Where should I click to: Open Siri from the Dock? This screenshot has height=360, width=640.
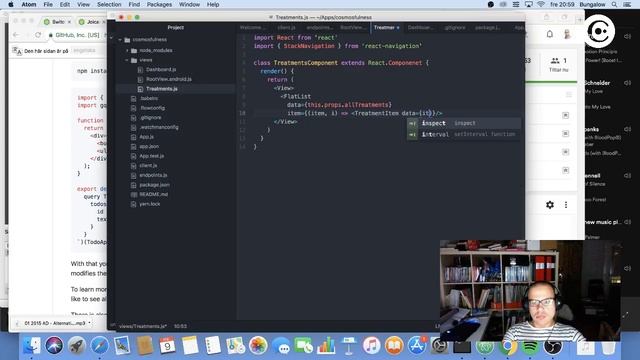point(54,346)
